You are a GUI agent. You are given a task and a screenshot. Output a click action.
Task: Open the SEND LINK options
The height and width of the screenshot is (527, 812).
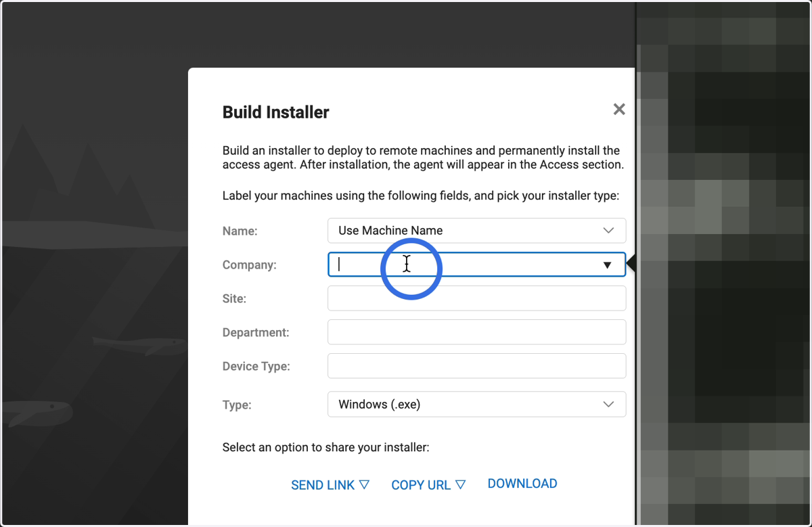coord(330,485)
